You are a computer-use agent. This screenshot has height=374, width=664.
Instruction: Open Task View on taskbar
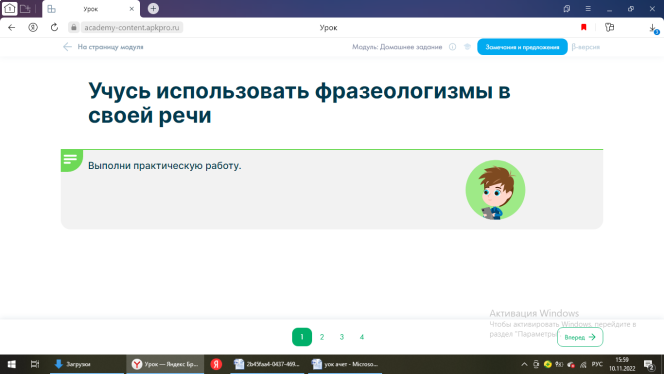[35, 364]
